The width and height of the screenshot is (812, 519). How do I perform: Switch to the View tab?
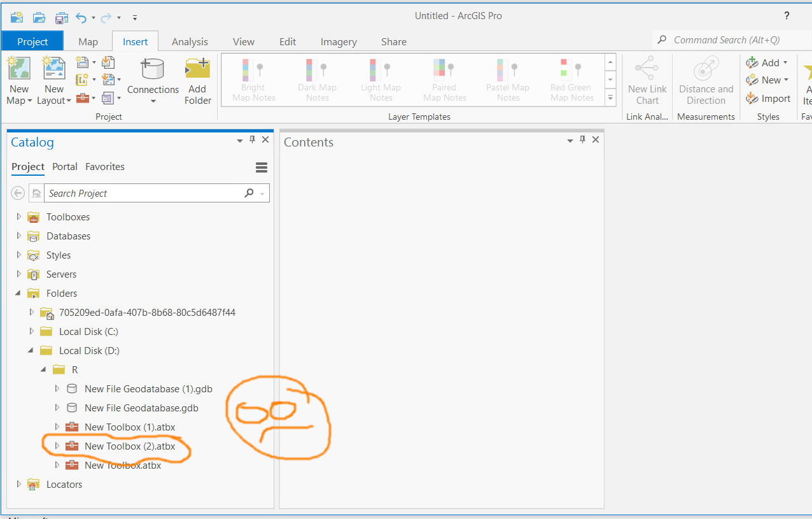click(x=244, y=41)
